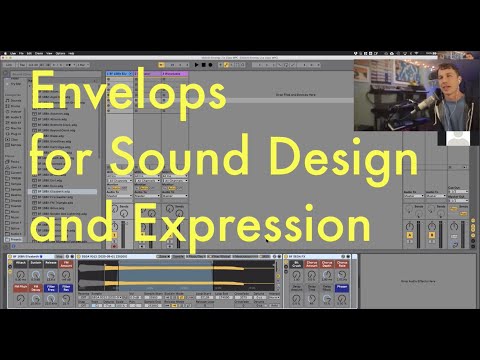This screenshot has width=480, height=360.
Task: Select the blue Filter Freq macro label
Action: pos(51,288)
